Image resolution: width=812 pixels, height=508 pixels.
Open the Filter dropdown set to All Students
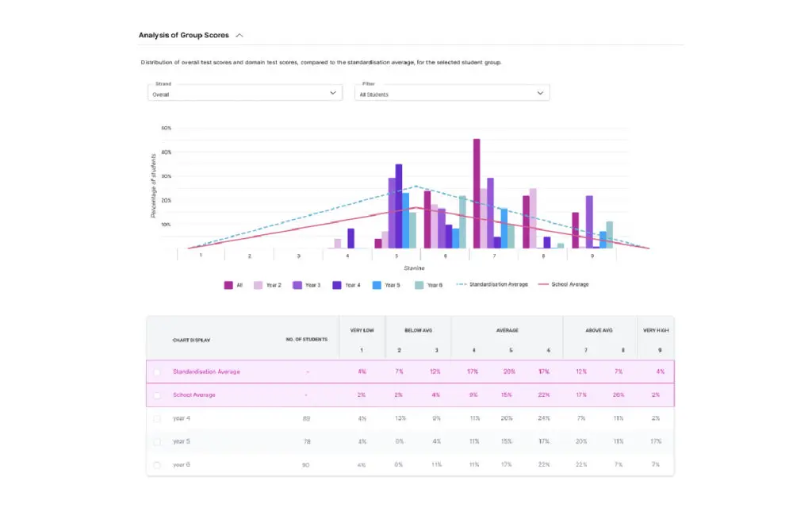click(x=451, y=93)
